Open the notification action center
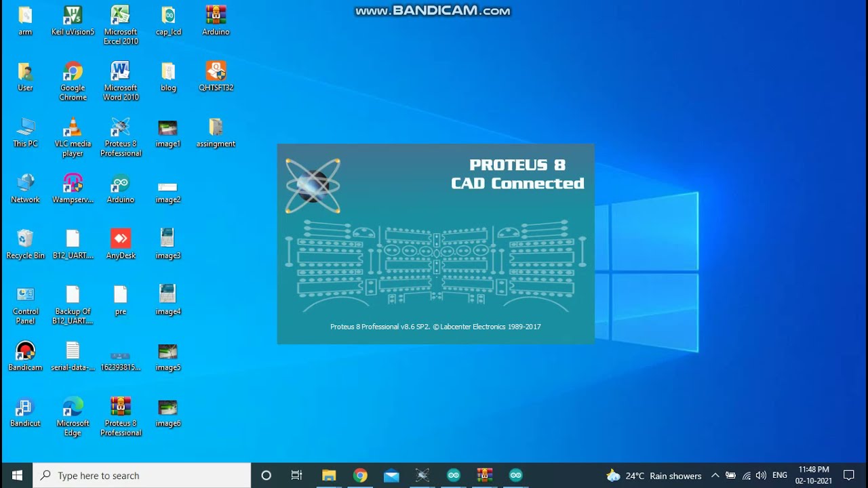Viewport: 868px width, 488px height. (x=848, y=475)
